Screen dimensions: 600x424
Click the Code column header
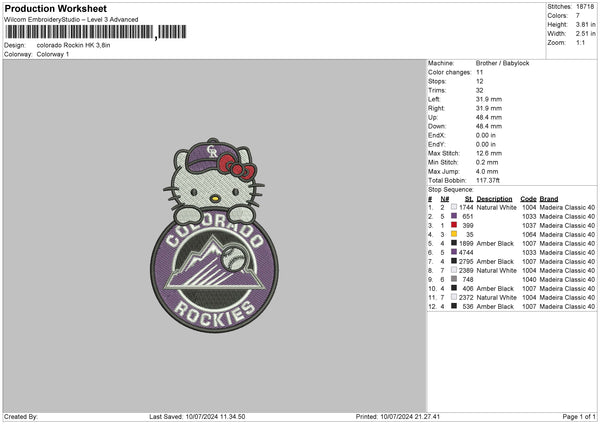(x=528, y=199)
